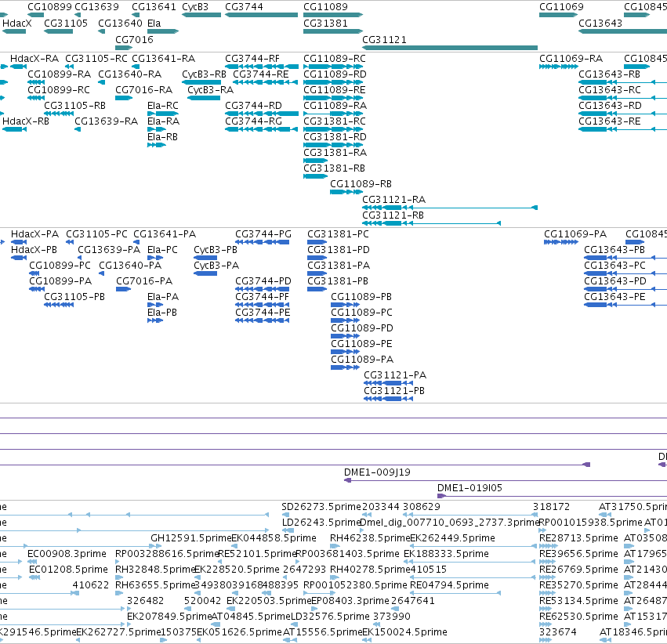Click EST RH46238.5prime label

pyautogui.click(x=370, y=537)
